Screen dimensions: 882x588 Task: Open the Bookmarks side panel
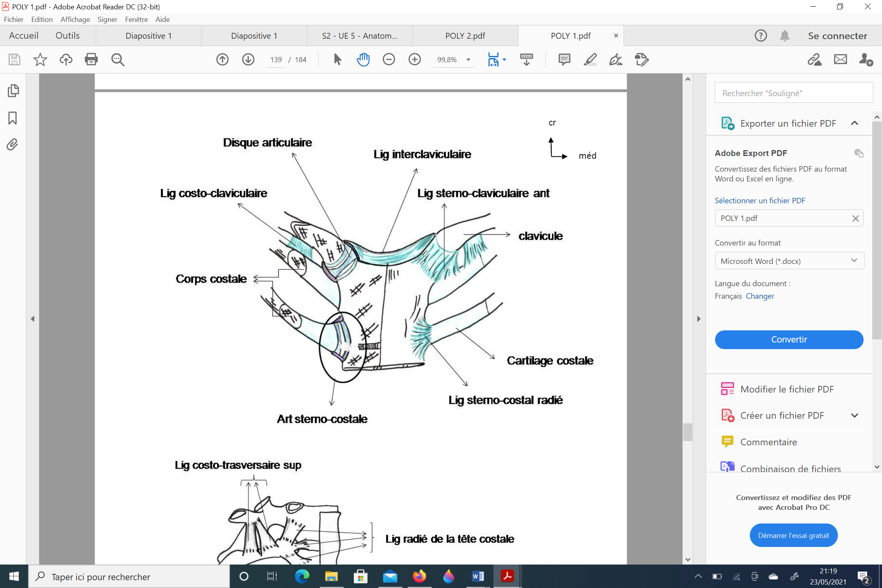click(13, 118)
